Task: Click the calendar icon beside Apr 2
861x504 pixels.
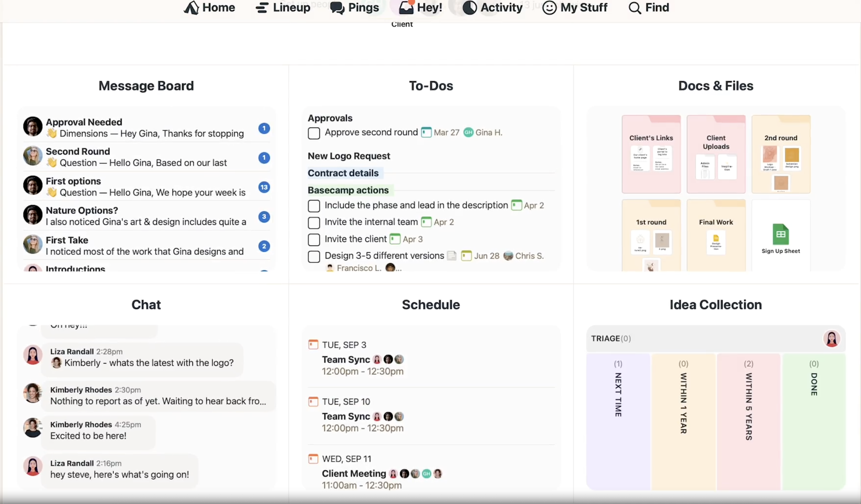Action: point(516,205)
